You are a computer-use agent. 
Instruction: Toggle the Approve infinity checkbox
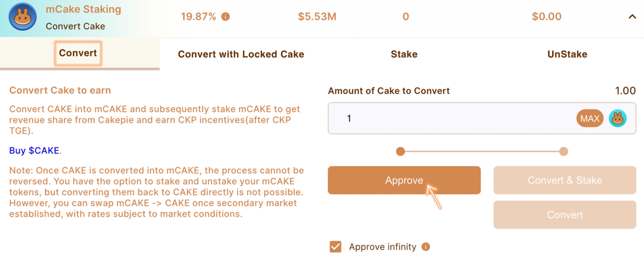(x=335, y=247)
